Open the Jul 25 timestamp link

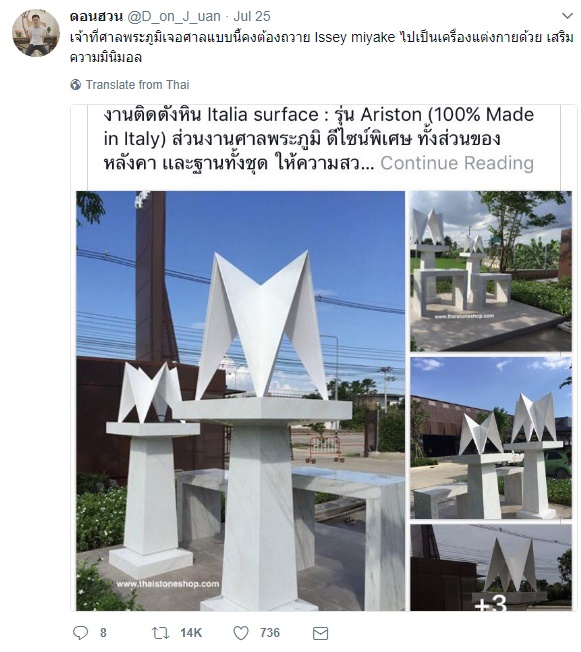click(x=252, y=16)
